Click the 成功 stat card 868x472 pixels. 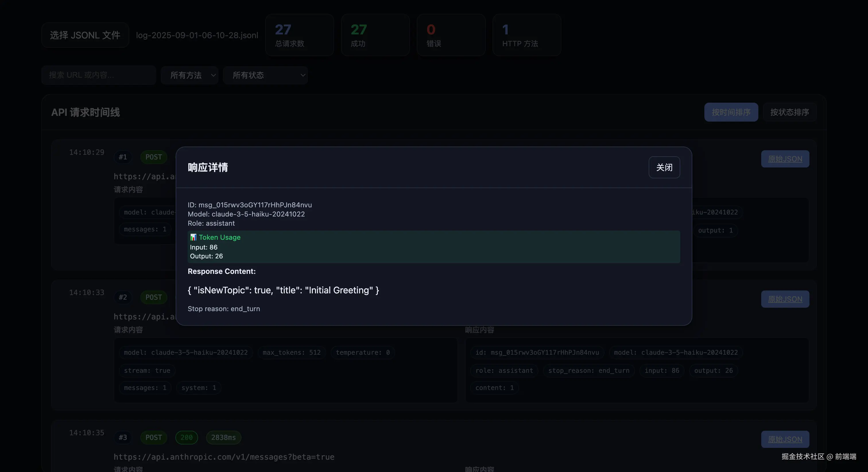(x=375, y=35)
